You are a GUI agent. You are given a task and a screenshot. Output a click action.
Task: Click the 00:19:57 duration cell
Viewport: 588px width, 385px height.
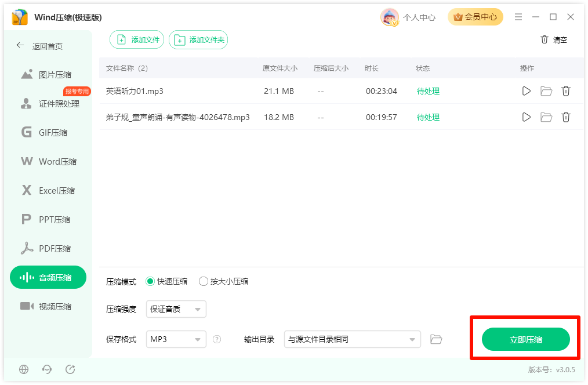pos(382,117)
